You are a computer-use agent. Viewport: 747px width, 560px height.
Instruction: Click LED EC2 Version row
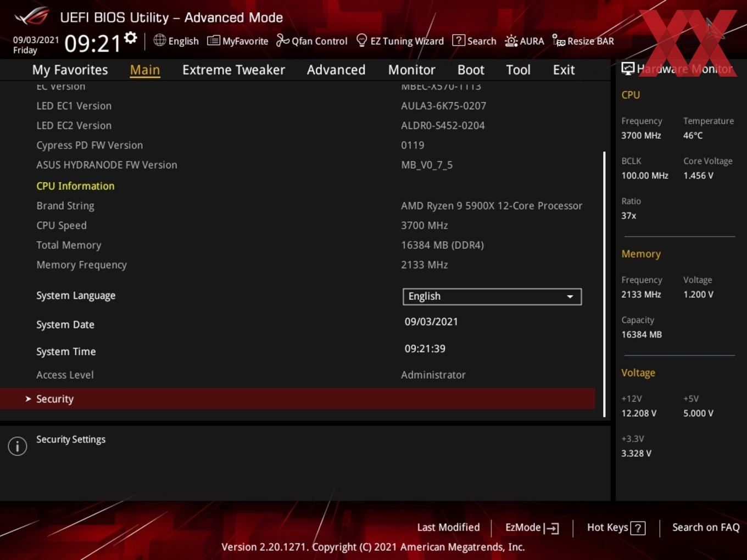[x=74, y=126]
